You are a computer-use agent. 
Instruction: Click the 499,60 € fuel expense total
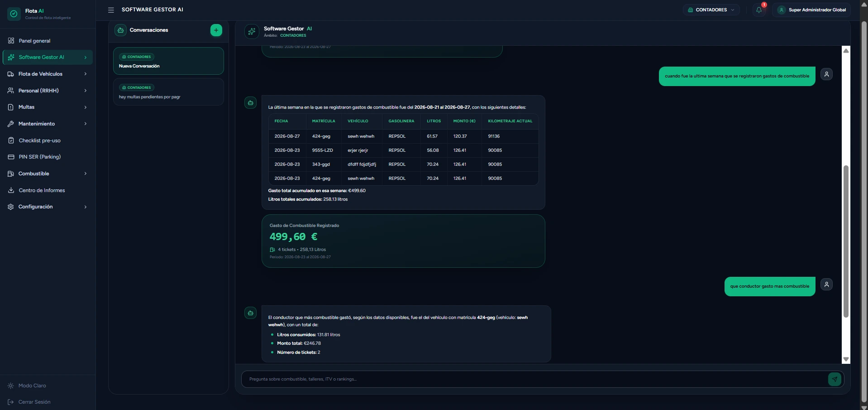click(293, 236)
